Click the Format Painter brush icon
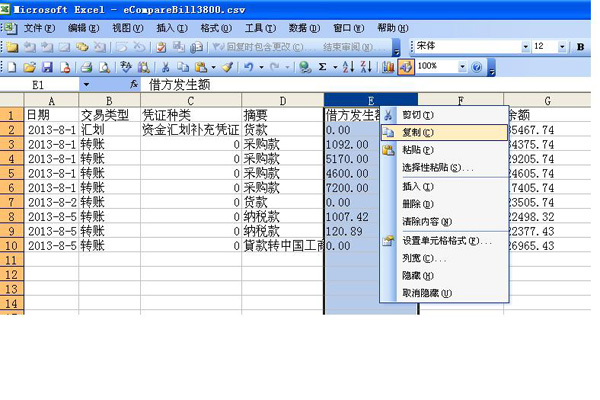 [227, 67]
